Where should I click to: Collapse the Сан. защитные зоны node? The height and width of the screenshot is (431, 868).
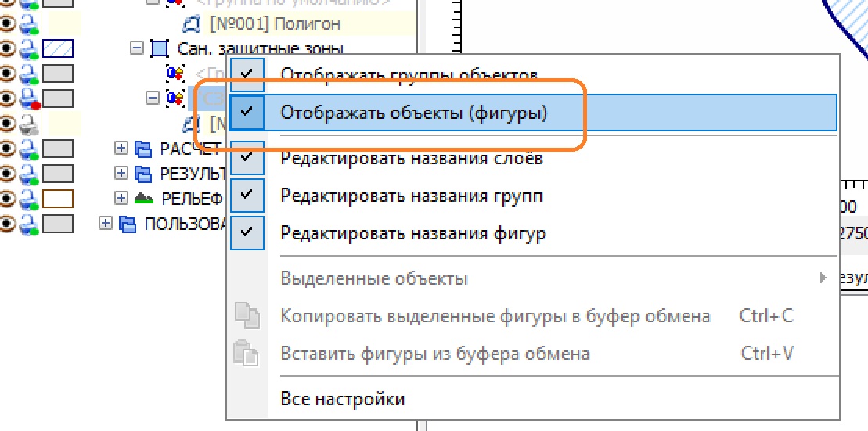(137, 48)
